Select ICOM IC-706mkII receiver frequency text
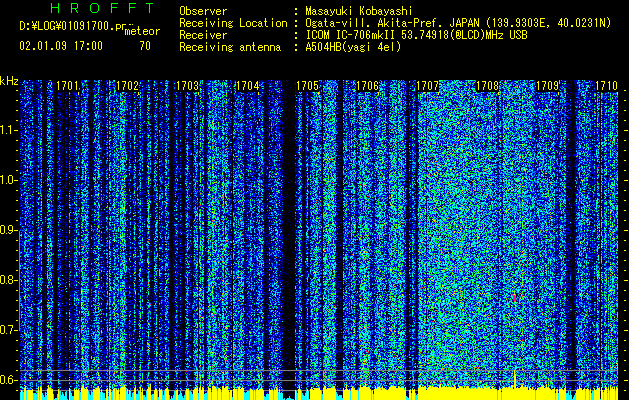This screenshot has width=629, height=400. pos(416,35)
